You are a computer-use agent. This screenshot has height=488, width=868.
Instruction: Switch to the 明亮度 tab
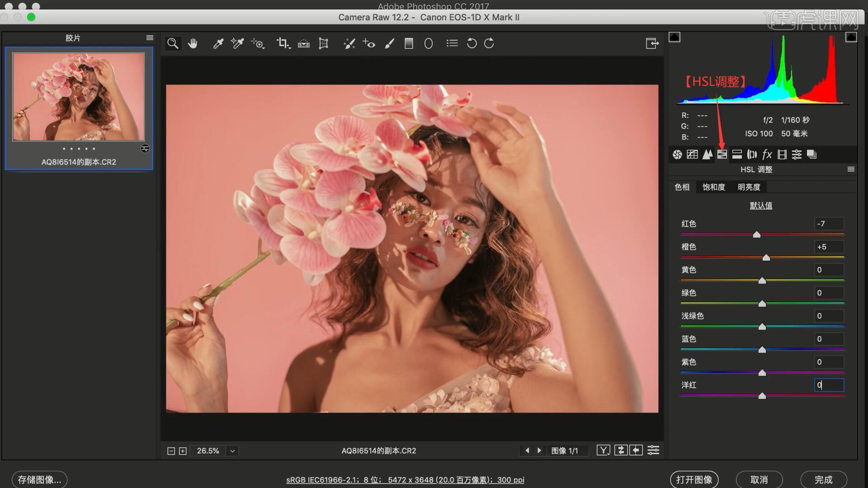(749, 187)
